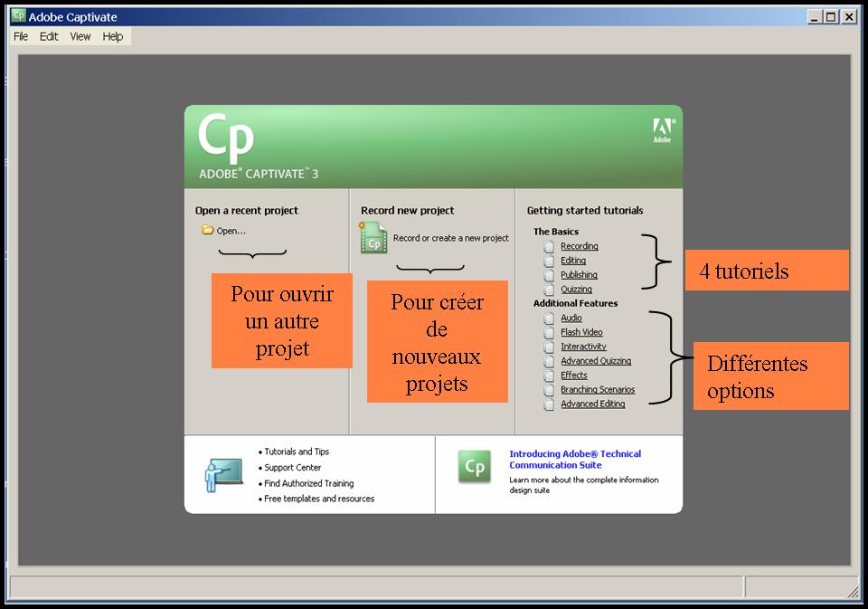Click the Open... recent project link

click(231, 231)
